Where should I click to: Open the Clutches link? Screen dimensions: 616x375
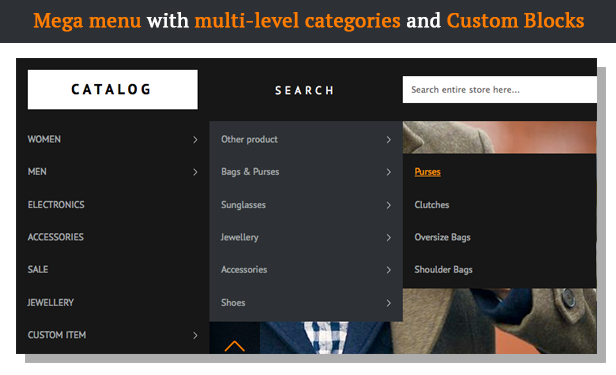click(432, 205)
